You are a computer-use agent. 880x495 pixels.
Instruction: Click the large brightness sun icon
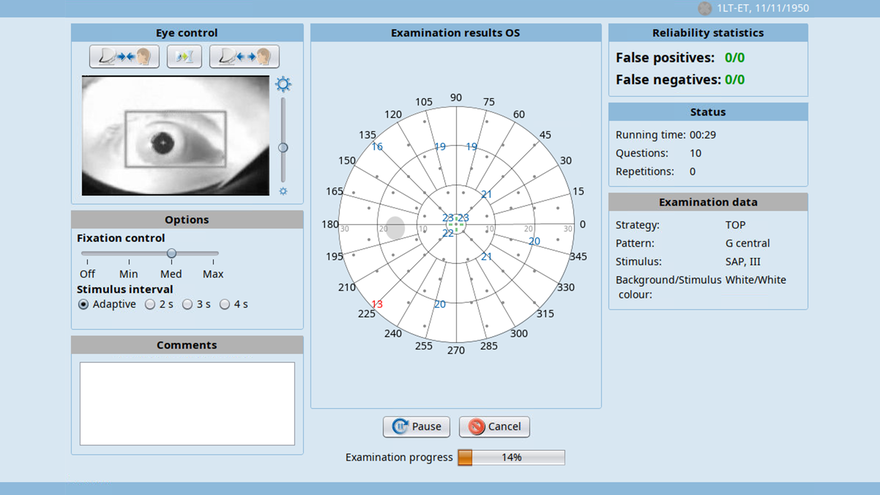[283, 84]
